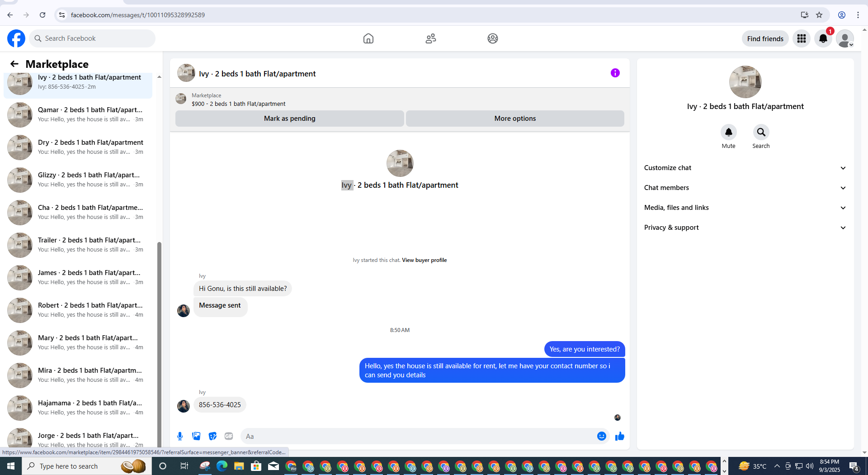Open File Explorer from the taskbar
The height and width of the screenshot is (475, 868).
click(x=239, y=466)
